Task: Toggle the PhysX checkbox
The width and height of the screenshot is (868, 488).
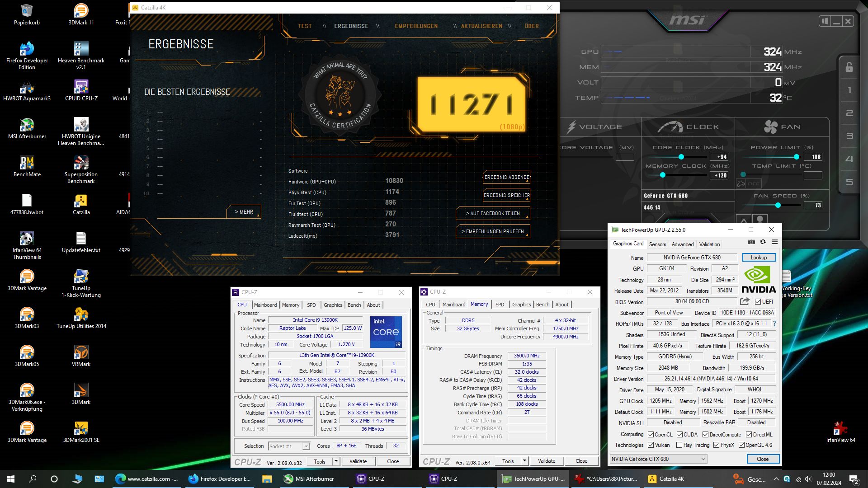Action: coord(716,445)
